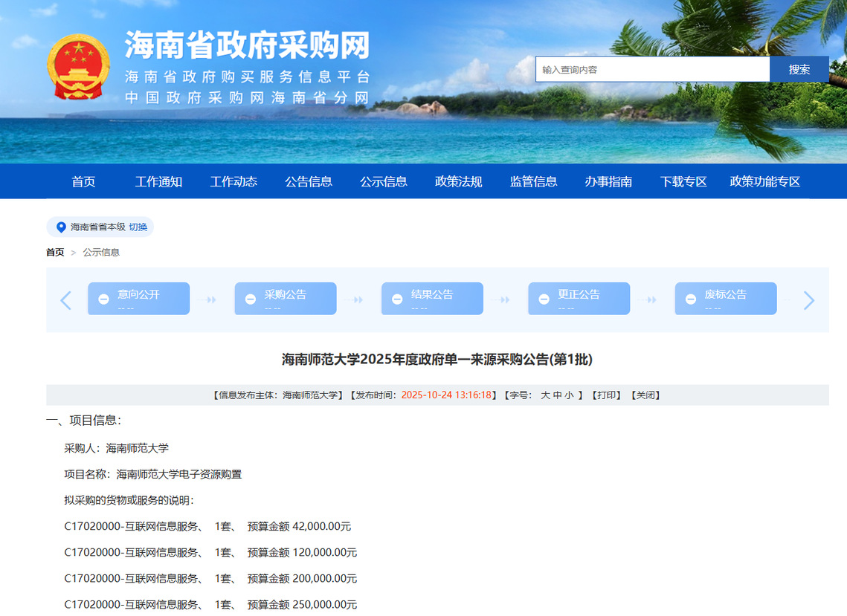Click minus icon on 结果公告 step
The image size is (847, 616).
point(397,299)
